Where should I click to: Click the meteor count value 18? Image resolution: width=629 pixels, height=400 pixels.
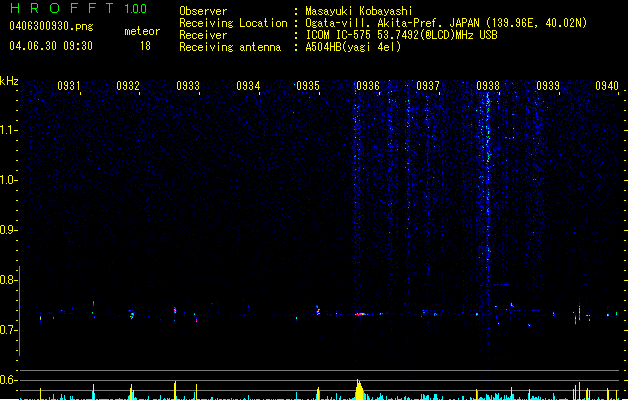point(145,46)
